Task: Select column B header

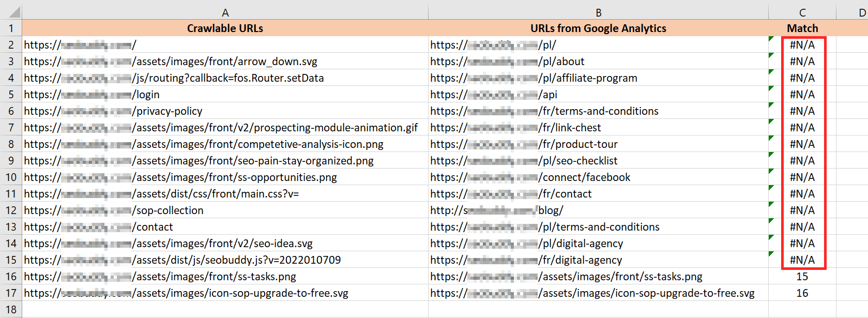Action: click(598, 12)
